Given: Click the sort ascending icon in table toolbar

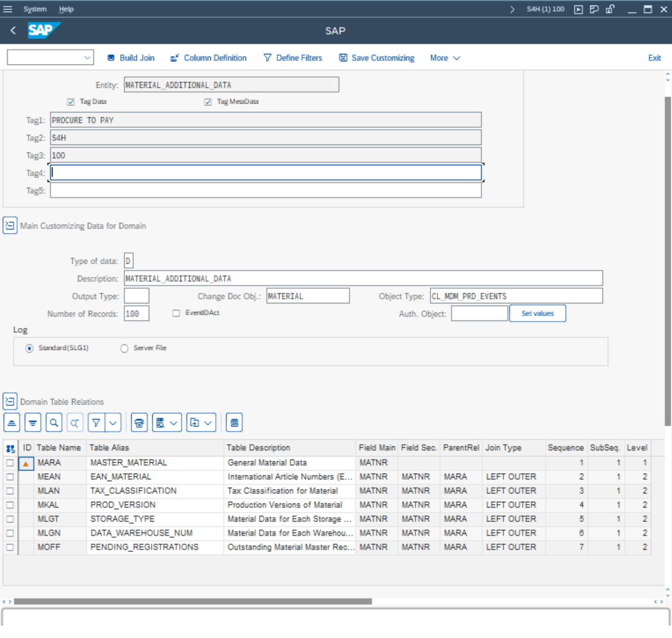Looking at the screenshot, I should (x=12, y=423).
